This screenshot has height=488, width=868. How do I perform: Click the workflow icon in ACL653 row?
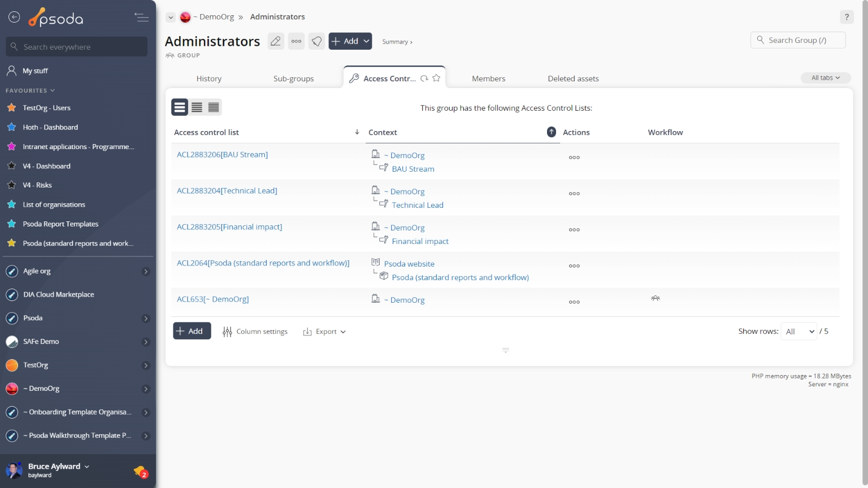point(656,298)
